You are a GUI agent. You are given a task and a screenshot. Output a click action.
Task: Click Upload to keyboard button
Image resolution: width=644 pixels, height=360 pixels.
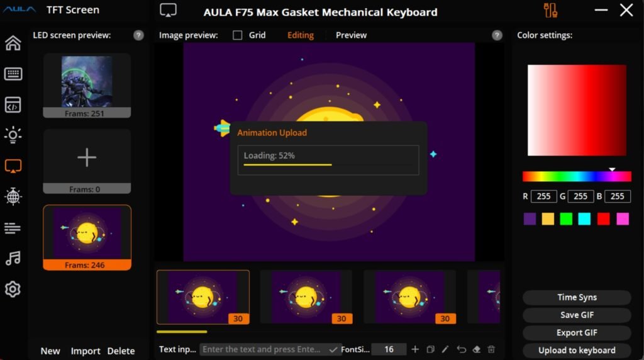577,350
